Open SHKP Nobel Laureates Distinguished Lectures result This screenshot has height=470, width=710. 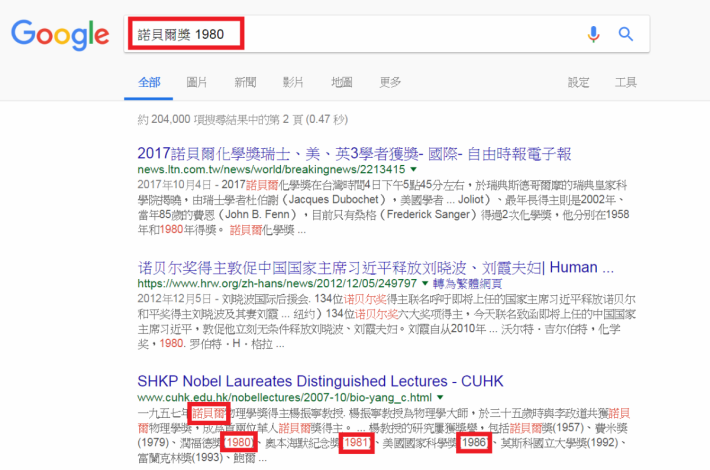[x=320, y=381]
